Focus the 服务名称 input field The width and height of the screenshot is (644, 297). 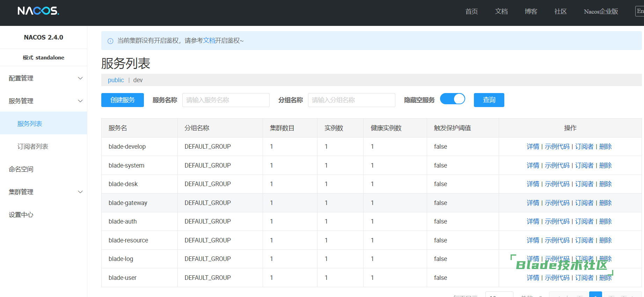[x=226, y=100]
